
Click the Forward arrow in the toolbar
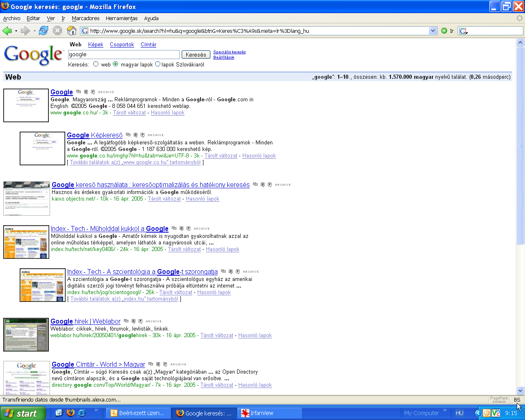pos(25,31)
